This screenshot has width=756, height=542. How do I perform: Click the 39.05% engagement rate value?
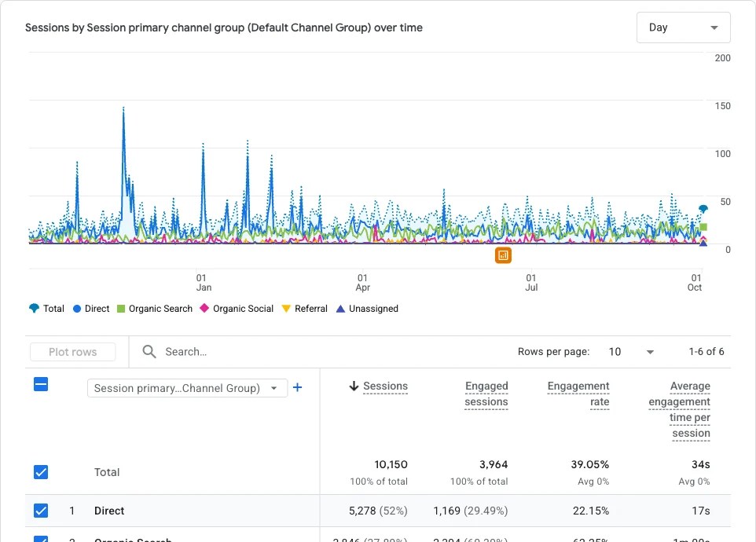pyautogui.click(x=590, y=464)
